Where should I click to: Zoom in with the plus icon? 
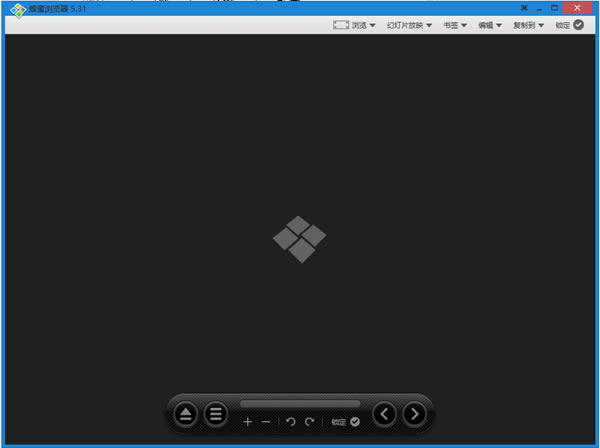tap(248, 422)
